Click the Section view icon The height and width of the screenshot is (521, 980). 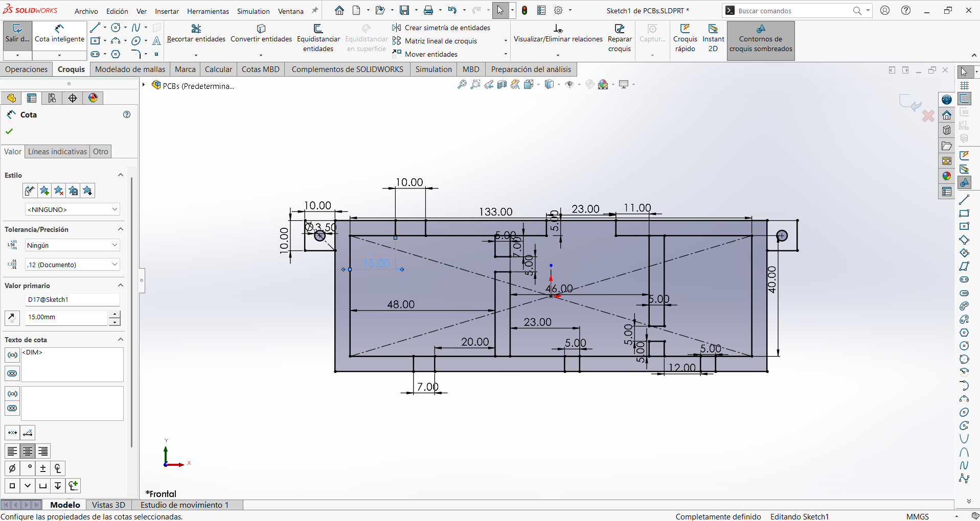(502, 84)
